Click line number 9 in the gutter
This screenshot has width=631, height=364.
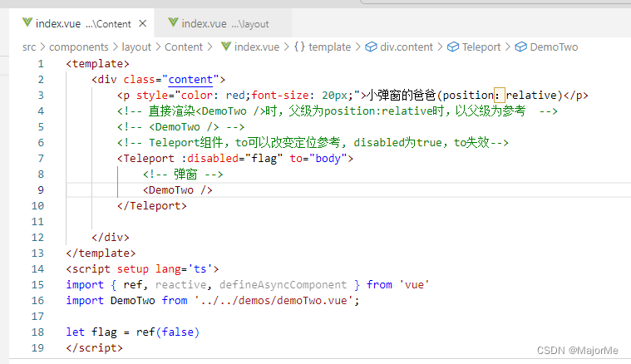click(41, 189)
